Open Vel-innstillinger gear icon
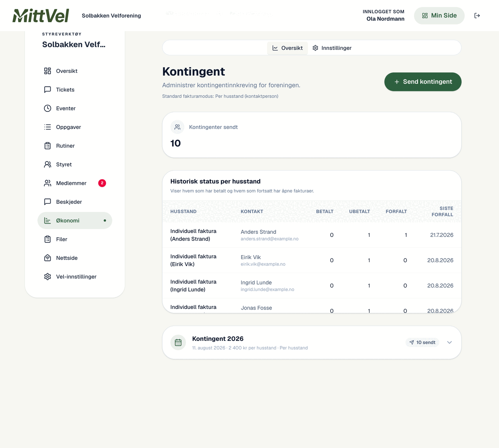499x448 pixels. [48, 277]
